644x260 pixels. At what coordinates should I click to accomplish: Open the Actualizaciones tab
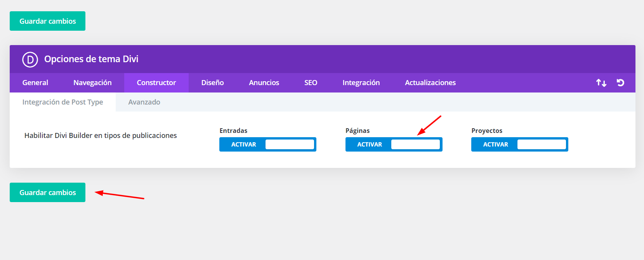pos(430,83)
